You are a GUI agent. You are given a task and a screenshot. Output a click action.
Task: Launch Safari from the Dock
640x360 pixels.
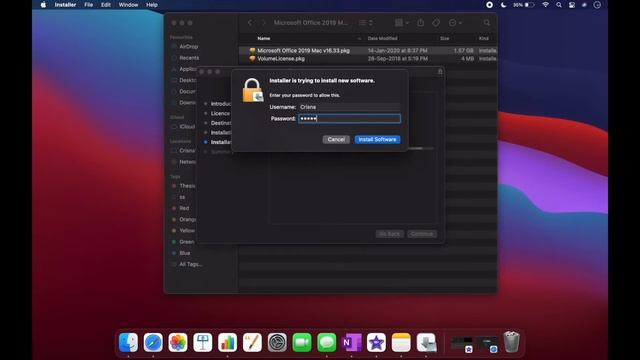(153, 342)
